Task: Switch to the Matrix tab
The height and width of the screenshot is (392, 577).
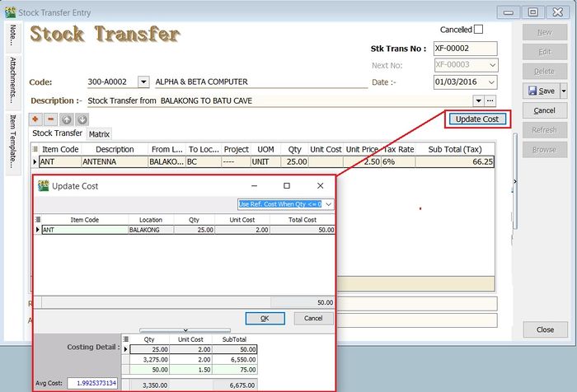Action: [100, 133]
